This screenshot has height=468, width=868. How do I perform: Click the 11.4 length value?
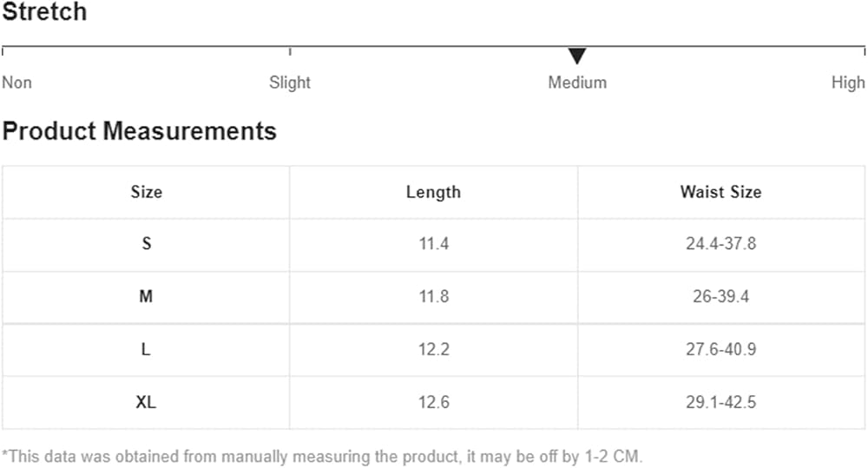433,244
